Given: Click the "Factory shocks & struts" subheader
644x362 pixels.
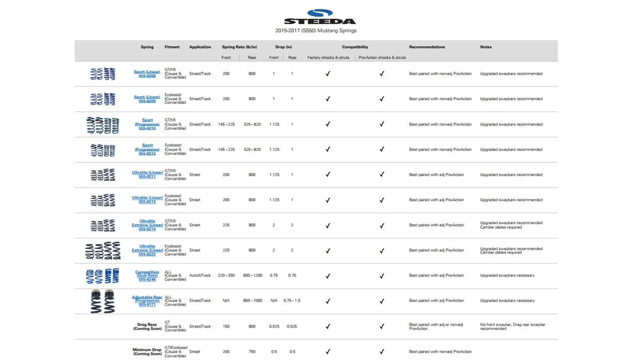Looking at the screenshot, I should click(329, 58).
